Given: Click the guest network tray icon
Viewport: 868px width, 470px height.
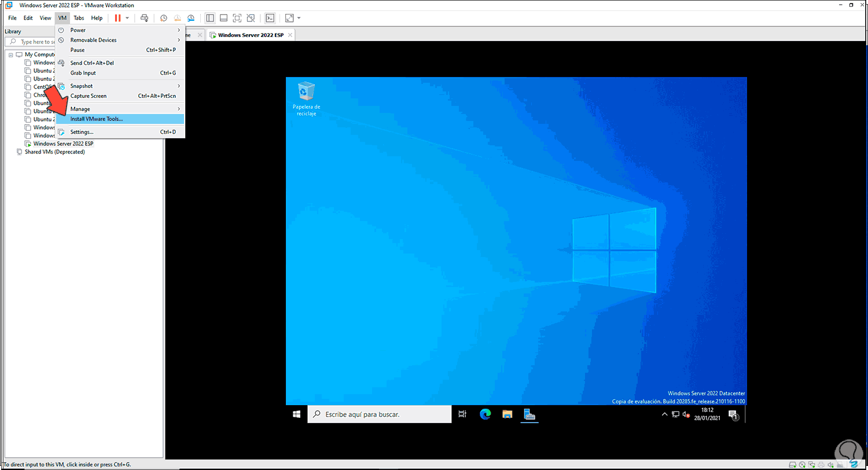Looking at the screenshot, I should tap(675, 414).
